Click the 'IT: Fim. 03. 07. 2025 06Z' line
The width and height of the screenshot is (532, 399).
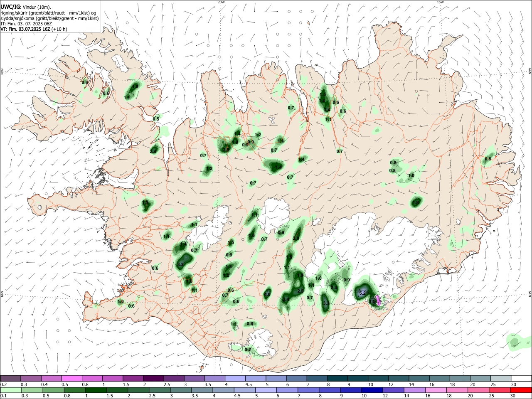coord(26,24)
